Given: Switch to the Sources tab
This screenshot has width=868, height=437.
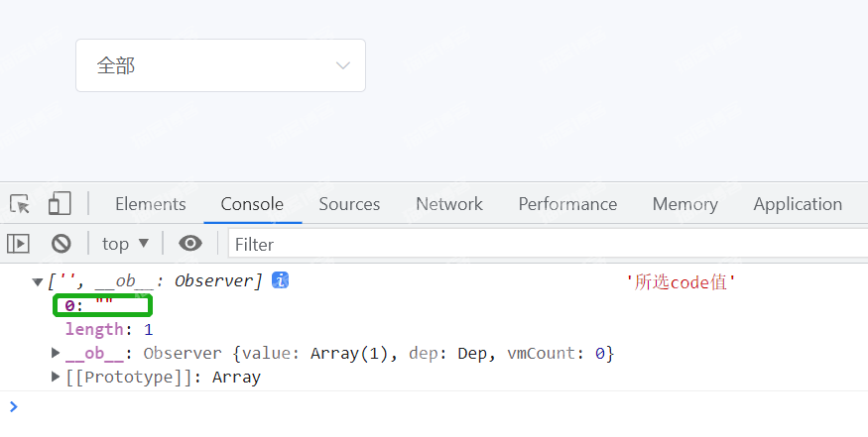Looking at the screenshot, I should click(x=349, y=204).
